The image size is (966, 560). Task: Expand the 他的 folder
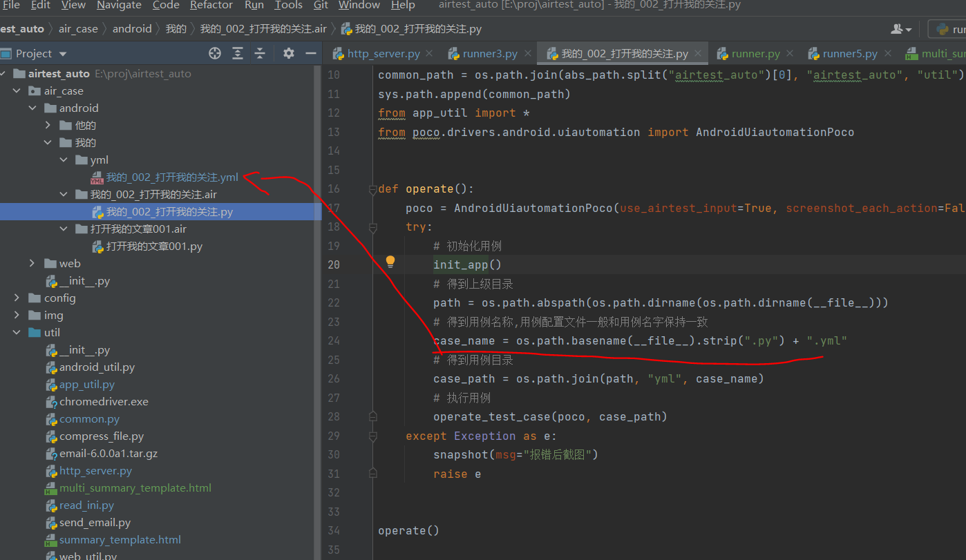[48, 125]
